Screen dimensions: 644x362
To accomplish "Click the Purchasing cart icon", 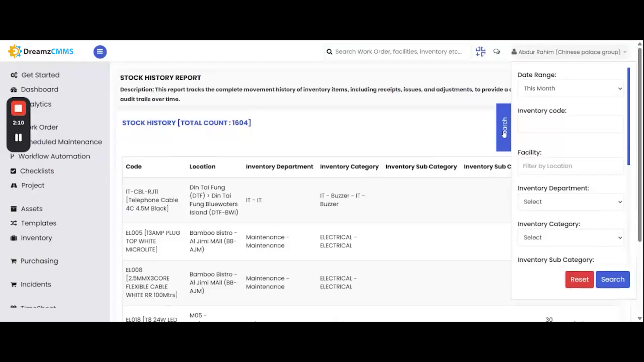I will (x=13, y=261).
